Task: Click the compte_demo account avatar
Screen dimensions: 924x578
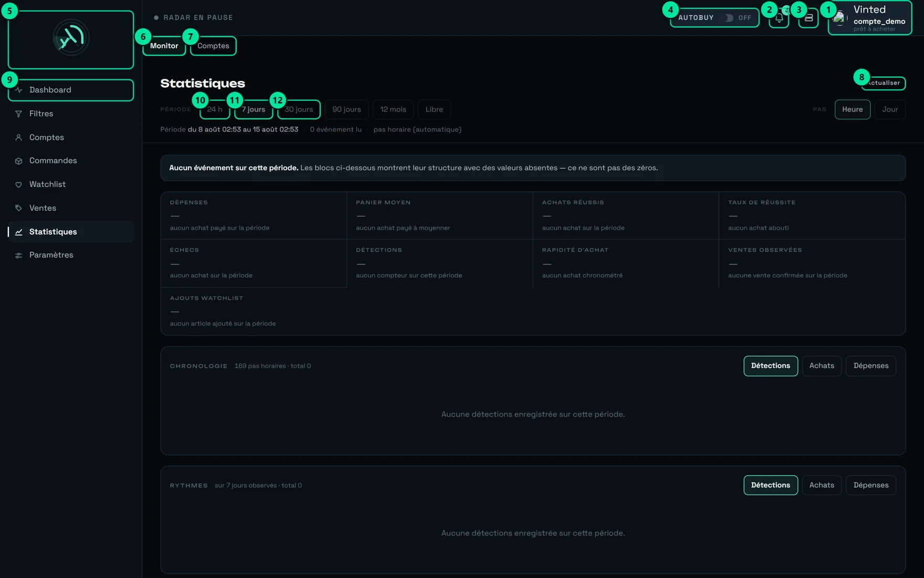Action: pos(839,18)
